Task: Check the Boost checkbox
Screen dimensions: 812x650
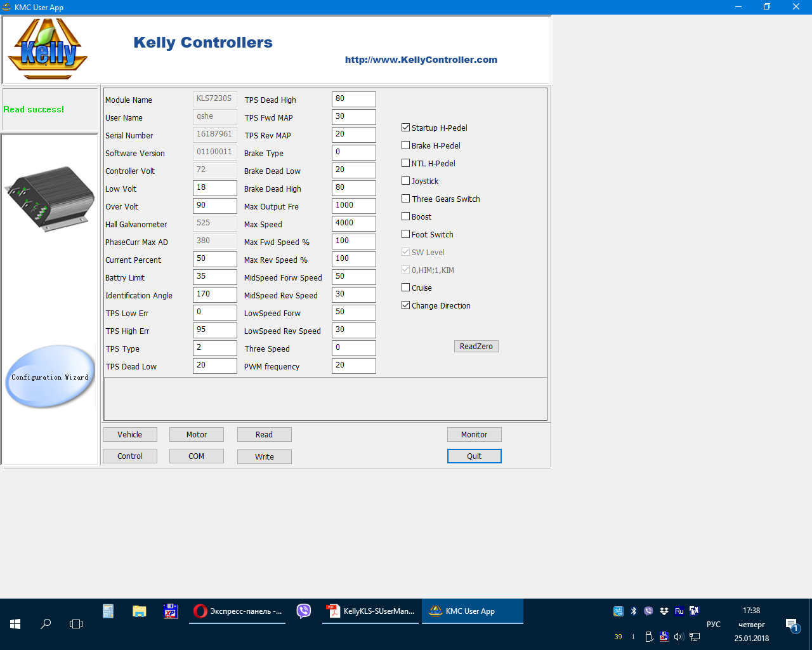Action: (x=406, y=216)
